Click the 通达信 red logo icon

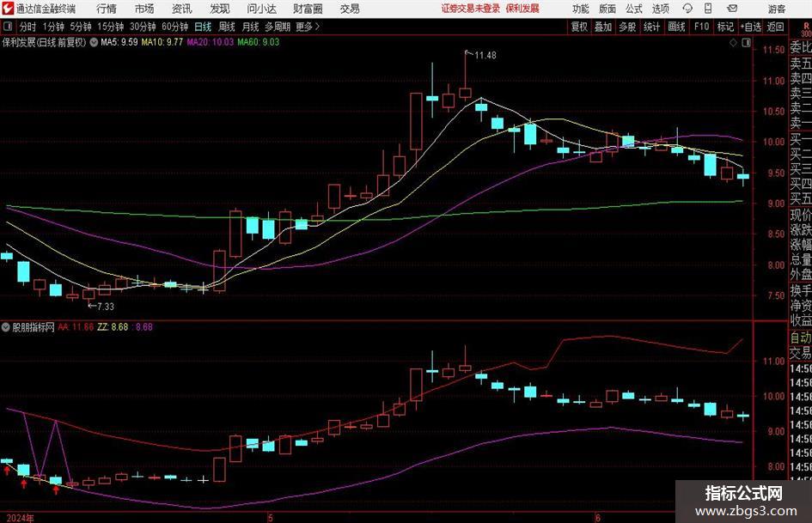coord(8,9)
